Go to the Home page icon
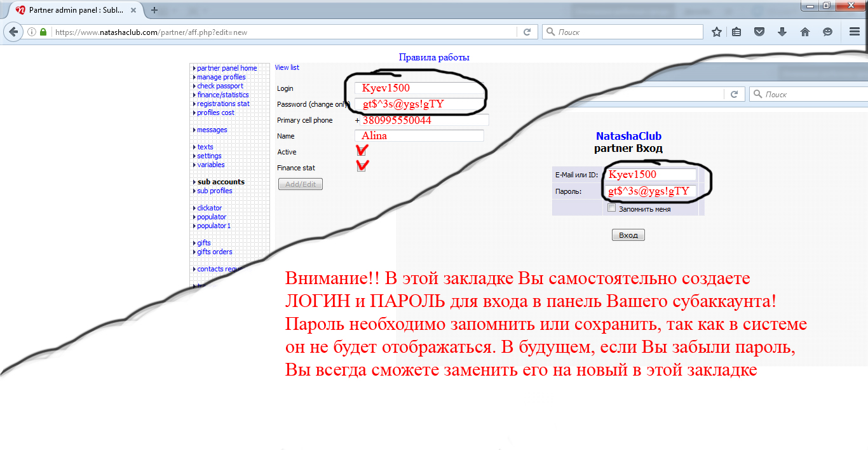The height and width of the screenshot is (450, 868). pyautogui.click(x=805, y=32)
